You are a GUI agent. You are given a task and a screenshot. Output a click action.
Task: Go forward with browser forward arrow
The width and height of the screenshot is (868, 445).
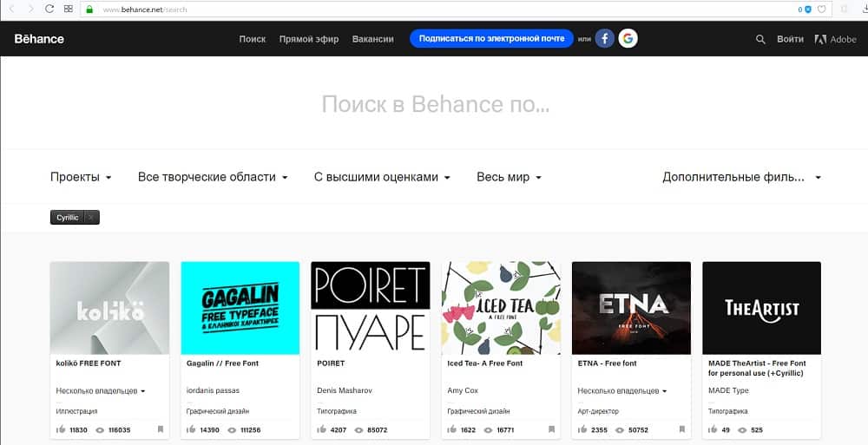[30, 9]
